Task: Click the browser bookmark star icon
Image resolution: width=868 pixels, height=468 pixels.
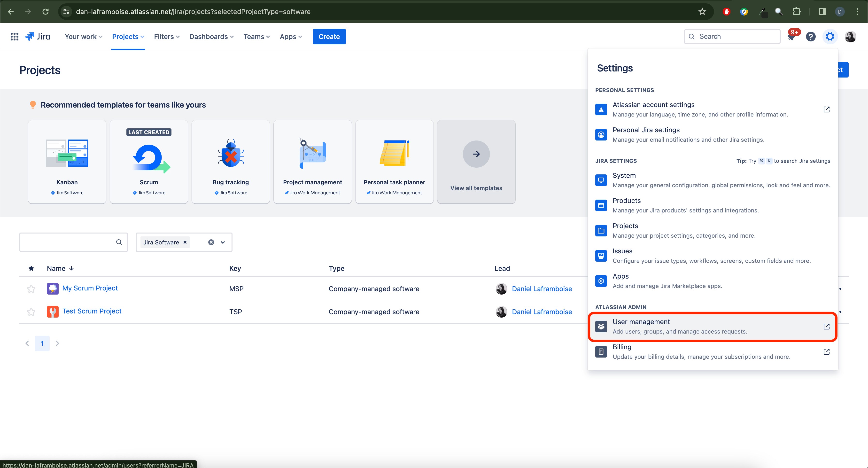Action: [x=702, y=12]
